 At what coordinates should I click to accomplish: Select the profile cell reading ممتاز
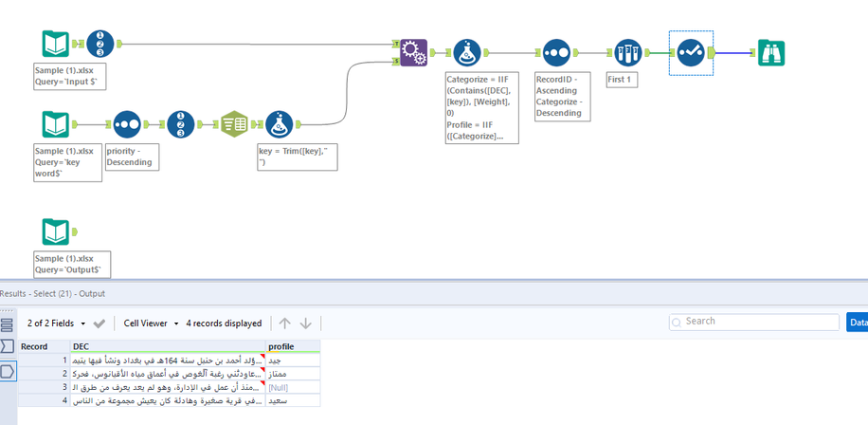coord(292,374)
